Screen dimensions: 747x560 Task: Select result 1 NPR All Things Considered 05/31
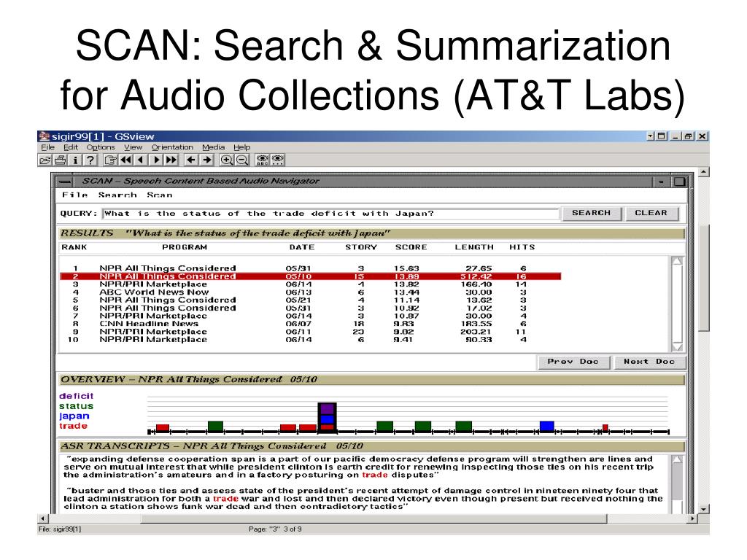click(x=310, y=268)
